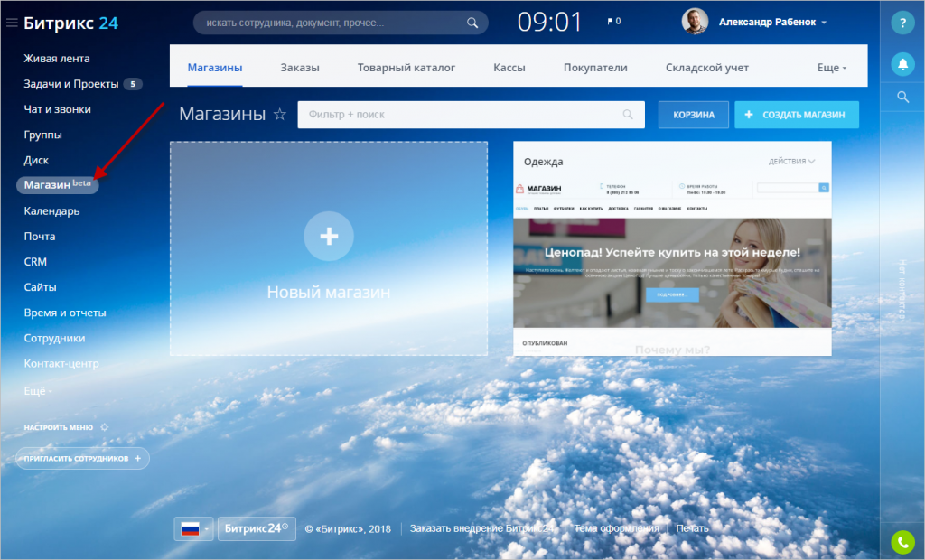Open Время и отчеты menu item
This screenshot has height=560, width=925.
click(65, 313)
